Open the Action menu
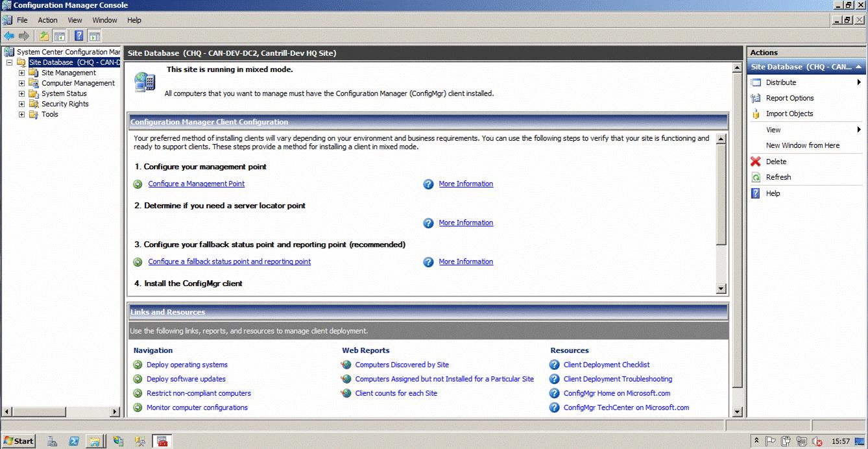The width and height of the screenshot is (868, 449). [47, 19]
